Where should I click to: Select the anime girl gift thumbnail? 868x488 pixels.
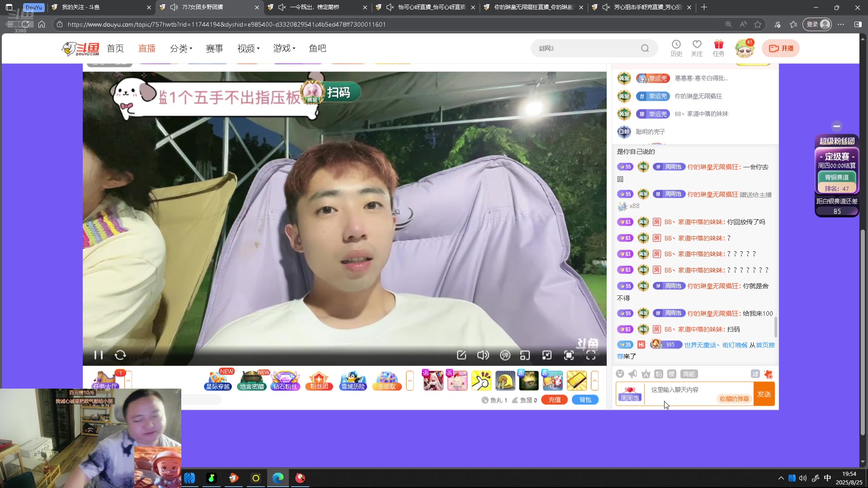433,380
